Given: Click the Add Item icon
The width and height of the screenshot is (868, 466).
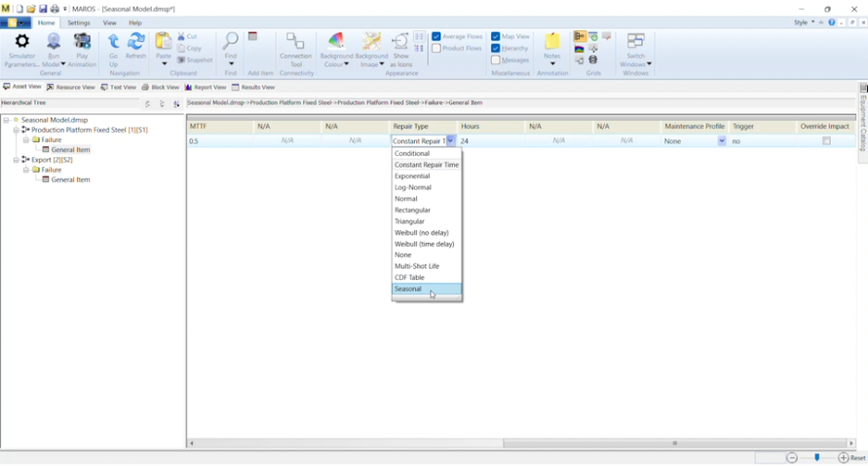Looking at the screenshot, I should [253, 37].
